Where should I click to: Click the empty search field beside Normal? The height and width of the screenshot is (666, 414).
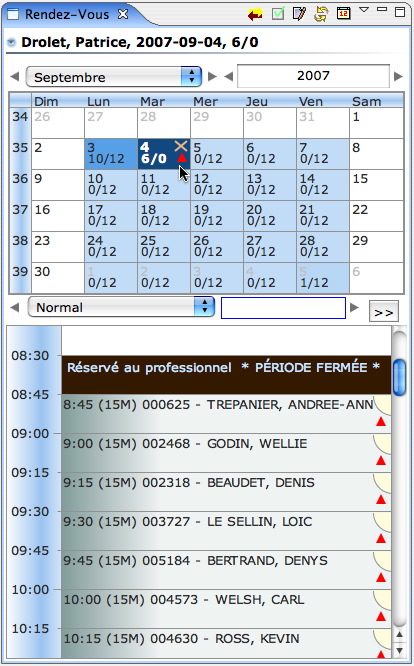[283, 308]
